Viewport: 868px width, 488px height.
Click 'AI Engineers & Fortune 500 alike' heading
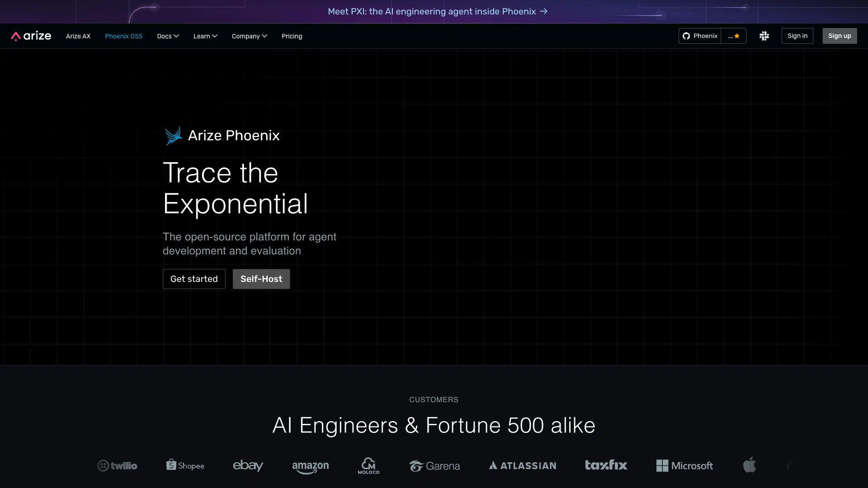[x=434, y=426]
